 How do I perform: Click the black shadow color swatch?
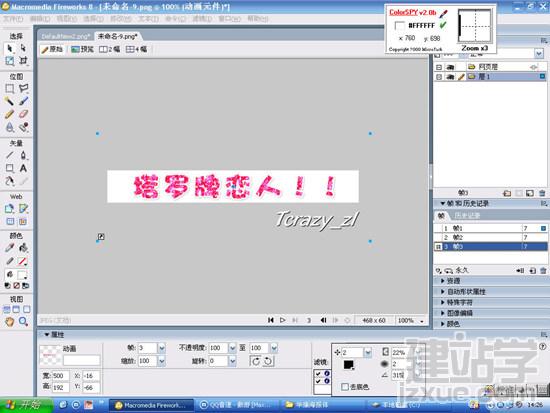348,365
